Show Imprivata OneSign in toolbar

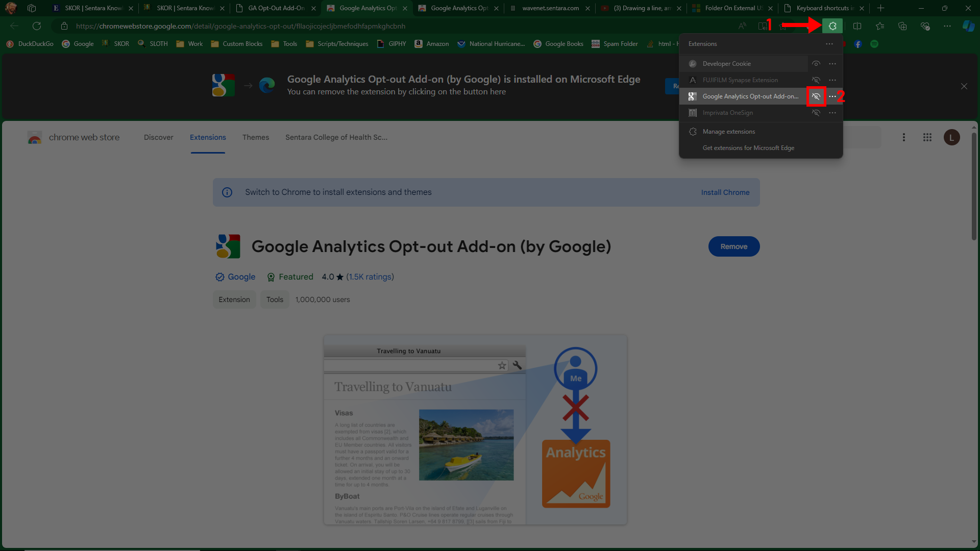coord(816,113)
